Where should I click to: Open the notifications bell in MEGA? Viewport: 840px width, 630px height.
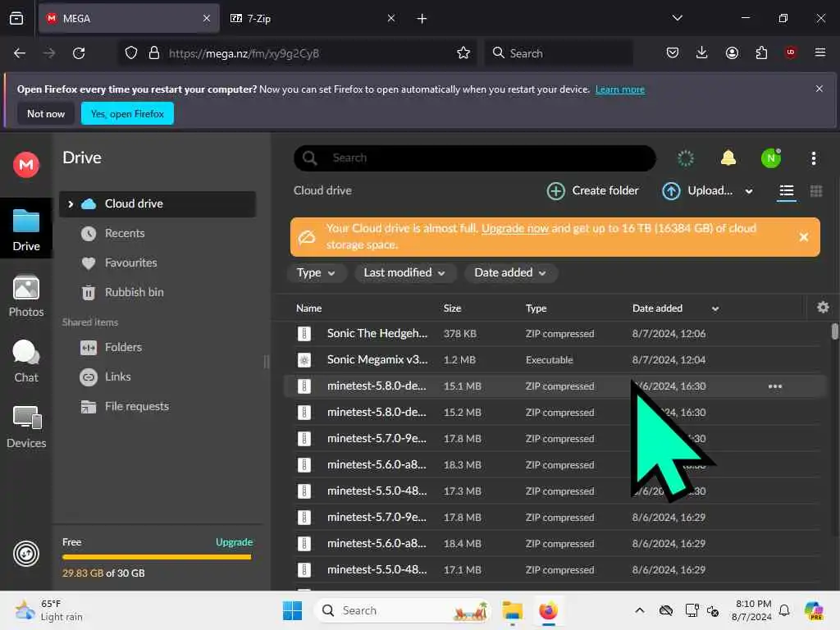point(728,158)
